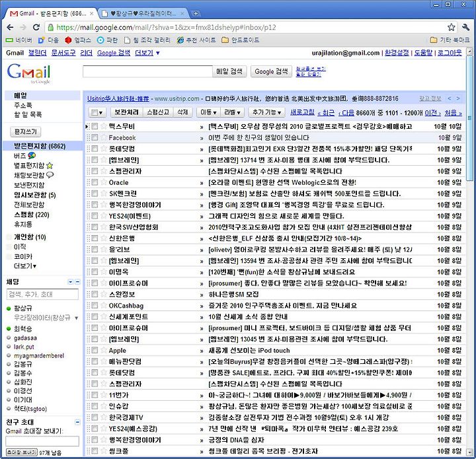Expand 더보기 under sidebar labels
This screenshot has width=476, height=459.
click(x=25, y=266)
